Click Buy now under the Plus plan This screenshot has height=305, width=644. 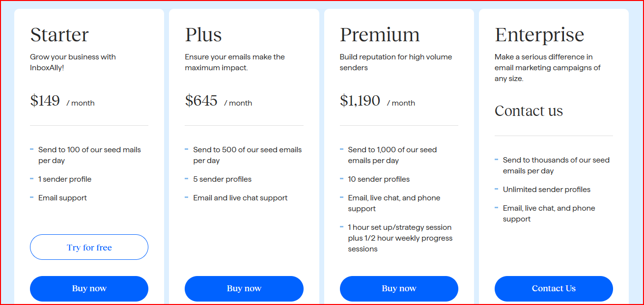click(x=244, y=288)
